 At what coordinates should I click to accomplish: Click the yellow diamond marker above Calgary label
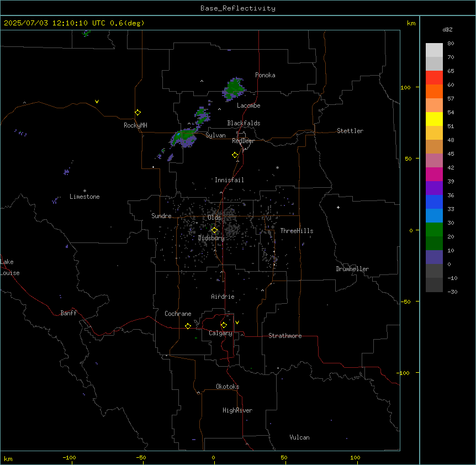(x=224, y=325)
